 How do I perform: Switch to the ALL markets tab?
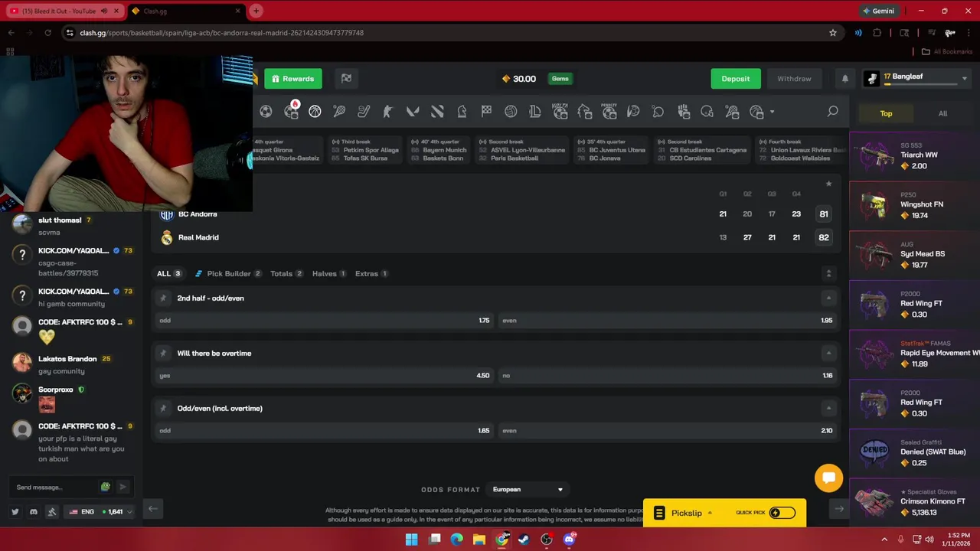tap(168, 273)
